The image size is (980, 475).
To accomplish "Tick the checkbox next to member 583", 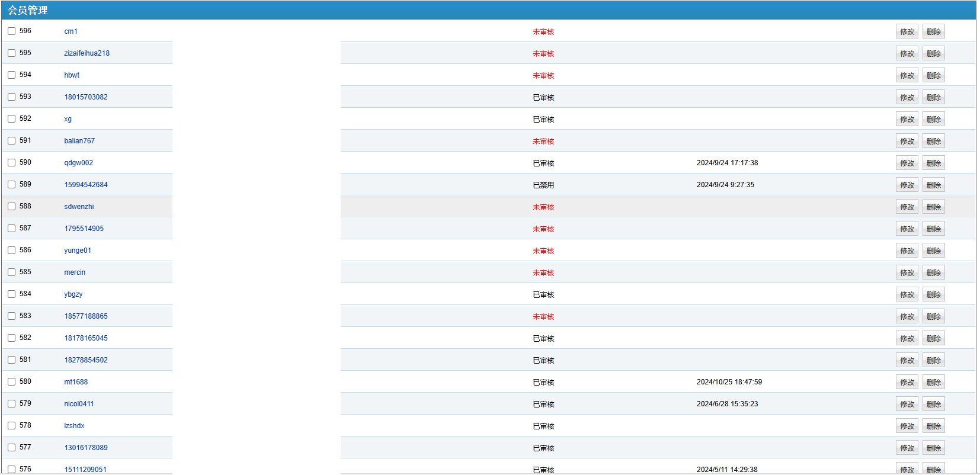I will click(11, 316).
